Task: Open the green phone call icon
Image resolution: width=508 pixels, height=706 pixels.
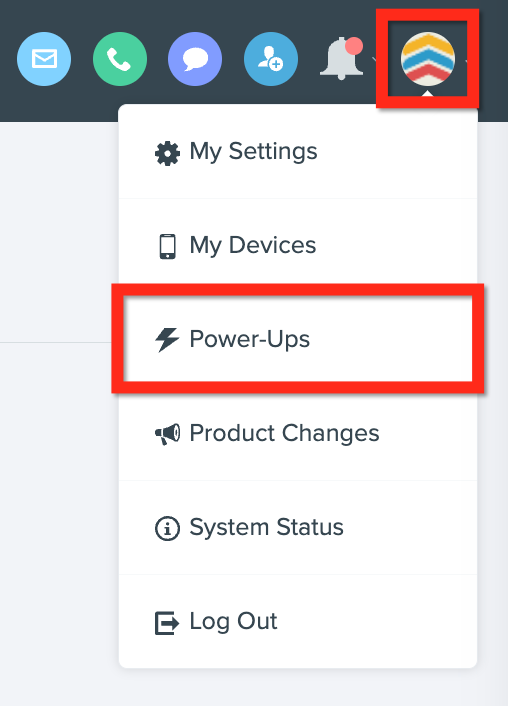Action: (x=120, y=59)
